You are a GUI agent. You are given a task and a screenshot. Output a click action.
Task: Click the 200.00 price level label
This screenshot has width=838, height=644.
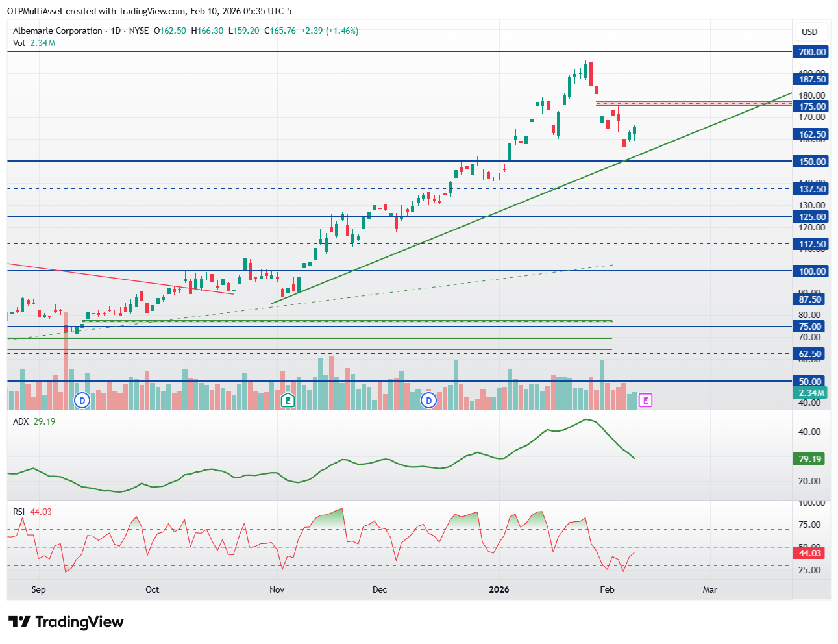(x=811, y=52)
